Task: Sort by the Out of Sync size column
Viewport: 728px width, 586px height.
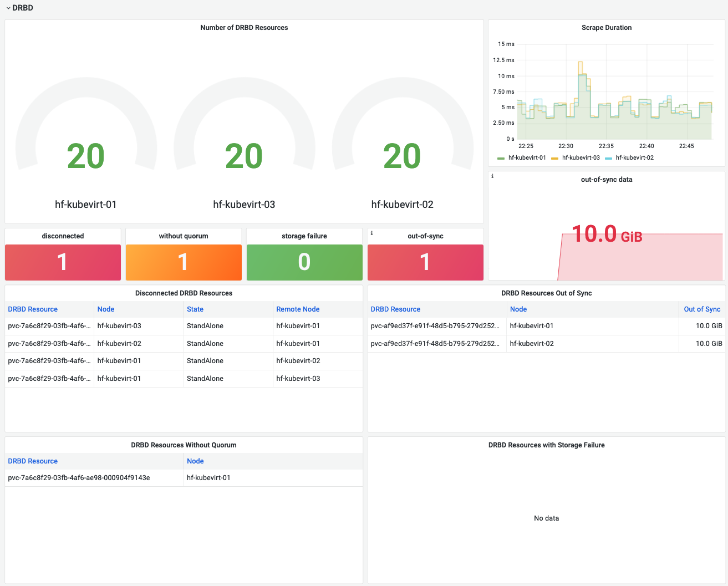Action: 702,309
